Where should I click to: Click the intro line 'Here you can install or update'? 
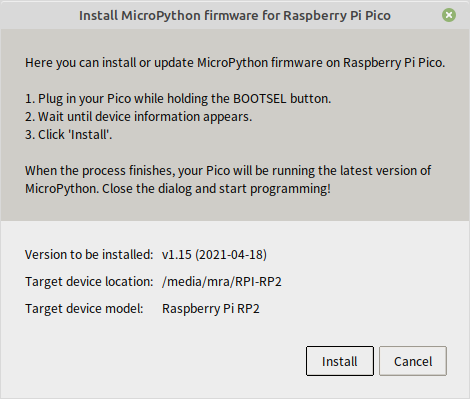click(235, 63)
